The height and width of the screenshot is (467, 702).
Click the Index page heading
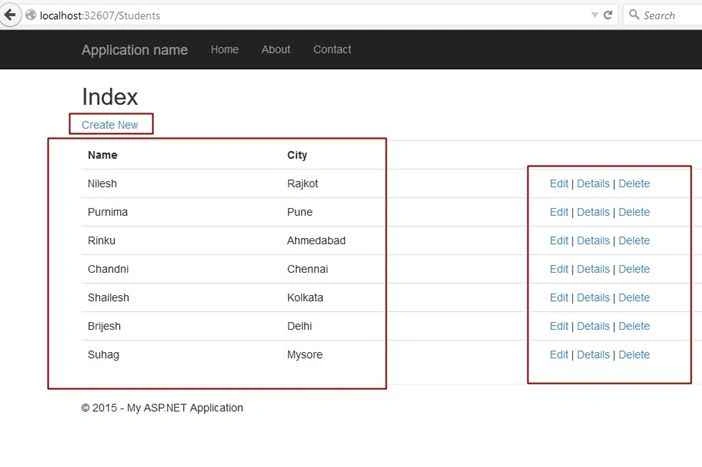coord(110,97)
